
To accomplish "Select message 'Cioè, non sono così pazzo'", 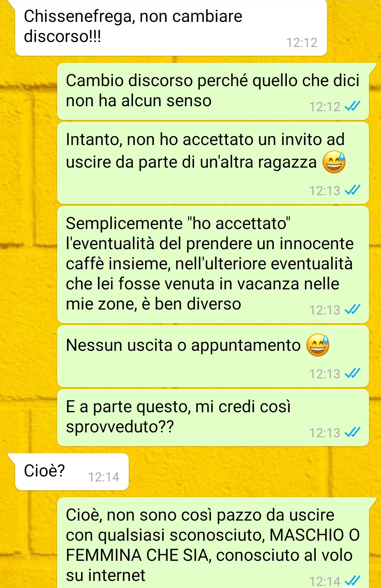I will (x=213, y=543).
